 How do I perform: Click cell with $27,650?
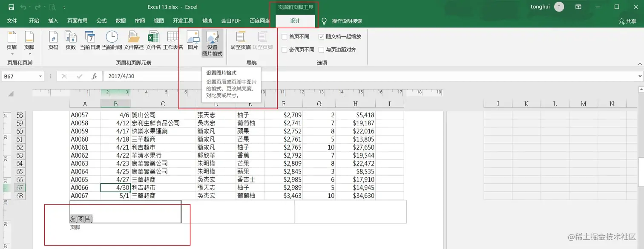point(356,147)
